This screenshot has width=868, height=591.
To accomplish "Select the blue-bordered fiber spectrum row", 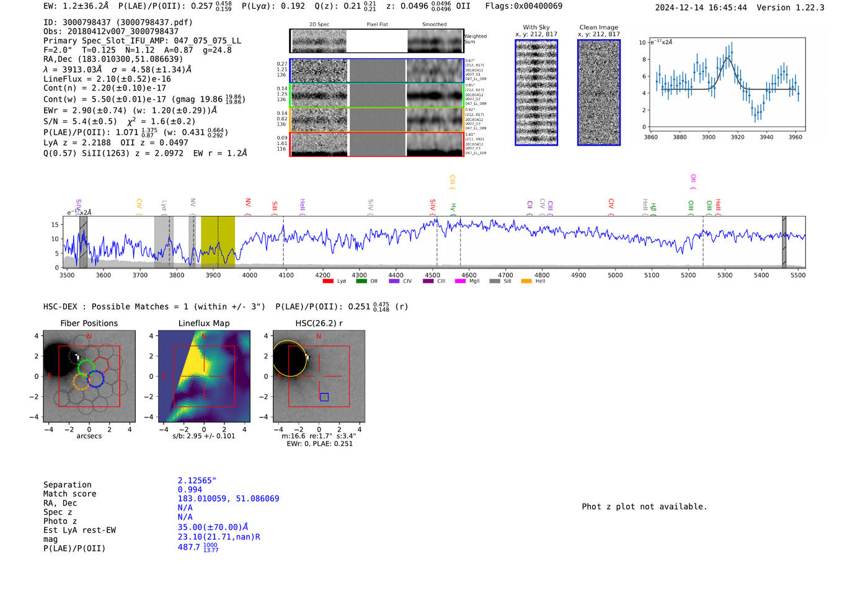I will coord(377,71).
